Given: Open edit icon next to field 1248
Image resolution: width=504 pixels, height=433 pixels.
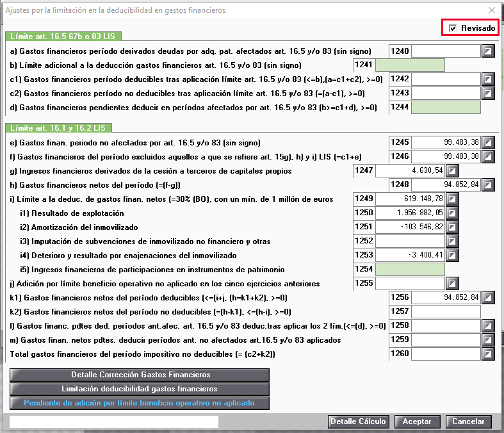Looking at the screenshot, I should [488, 185].
